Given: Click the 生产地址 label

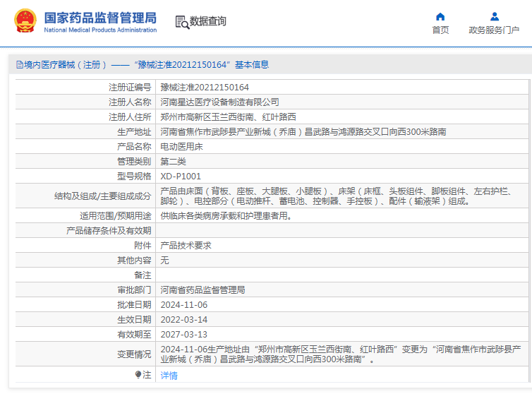Looking at the screenshot, I should 134,132.
